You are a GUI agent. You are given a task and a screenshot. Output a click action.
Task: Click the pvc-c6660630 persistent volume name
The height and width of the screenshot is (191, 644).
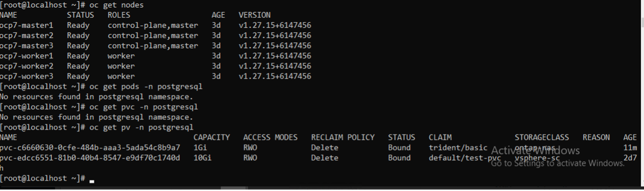[x=90, y=148]
